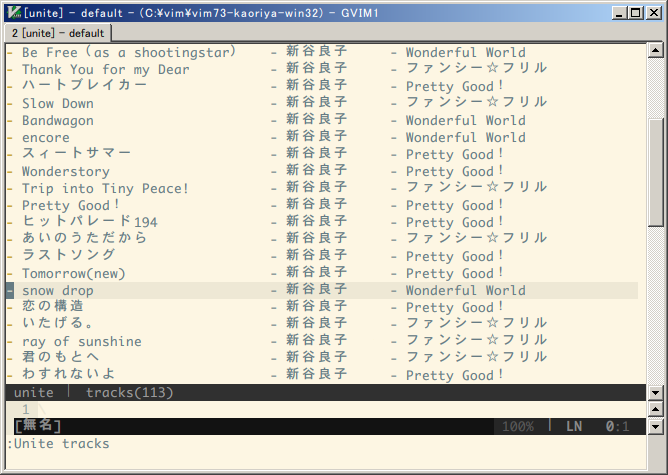Select track "ヒットパレード194"
The image size is (668, 475).
[x=89, y=222]
